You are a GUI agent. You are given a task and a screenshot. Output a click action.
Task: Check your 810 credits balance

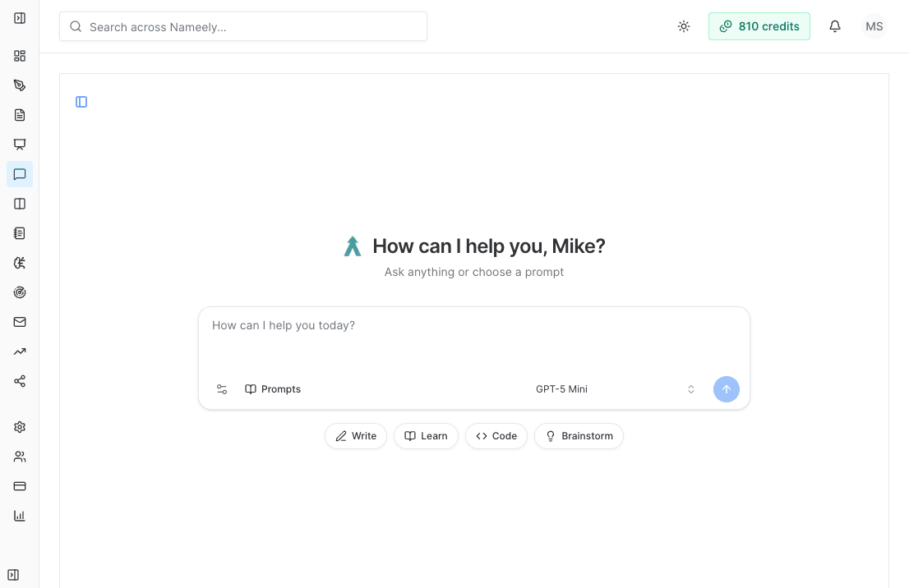[759, 26]
